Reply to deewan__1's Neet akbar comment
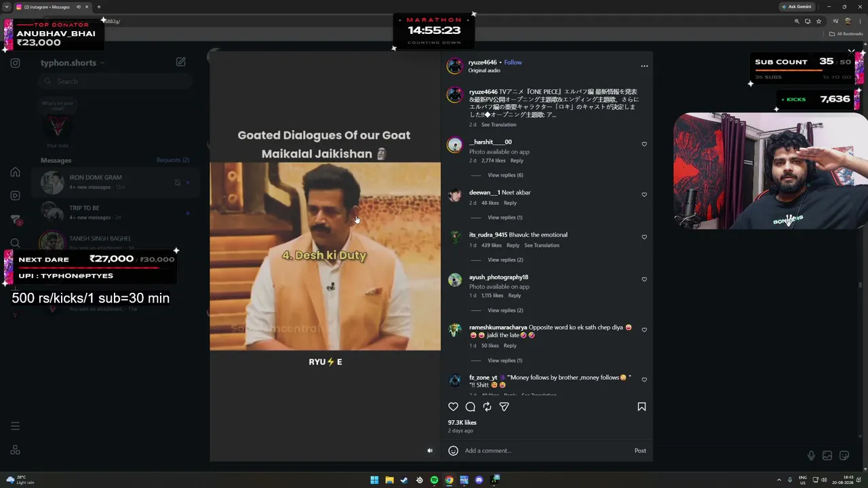The image size is (868, 488). (510, 203)
